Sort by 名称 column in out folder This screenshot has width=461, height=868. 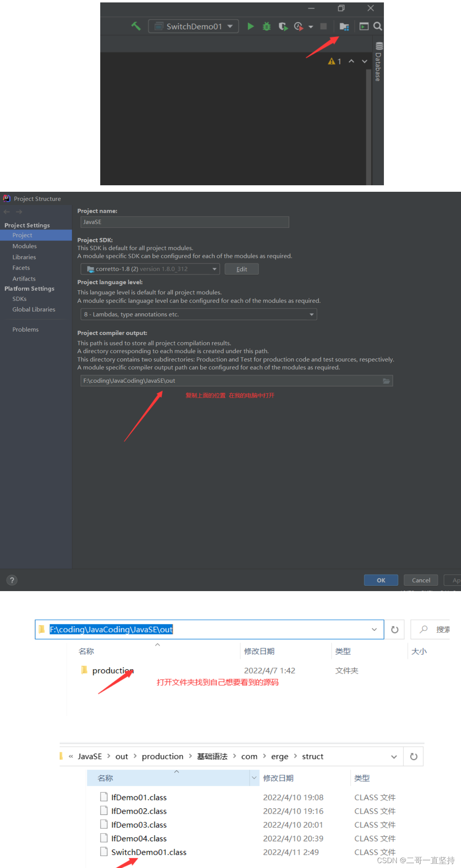(86, 651)
